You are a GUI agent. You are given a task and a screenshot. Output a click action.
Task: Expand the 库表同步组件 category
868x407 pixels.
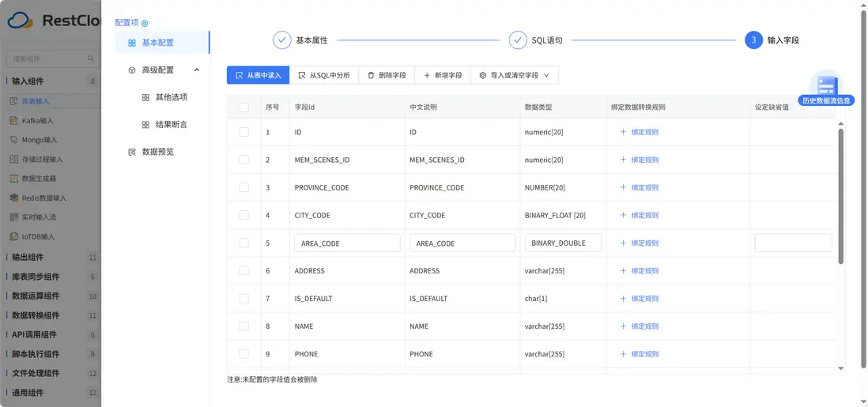pyautogui.click(x=51, y=277)
